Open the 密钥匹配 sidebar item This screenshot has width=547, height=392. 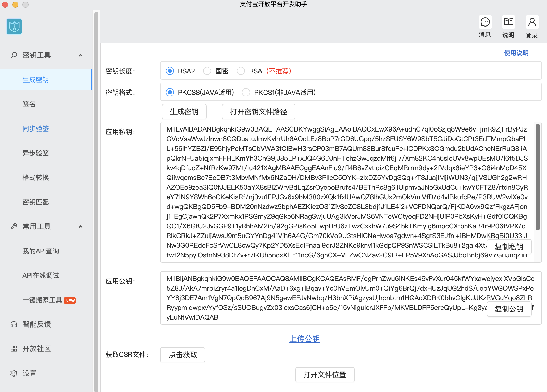click(x=46, y=202)
